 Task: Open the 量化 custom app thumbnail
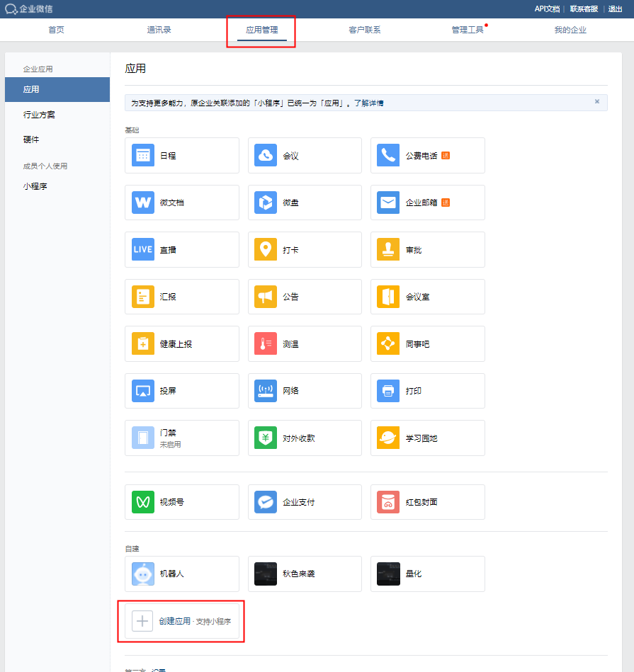click(388, 574)
